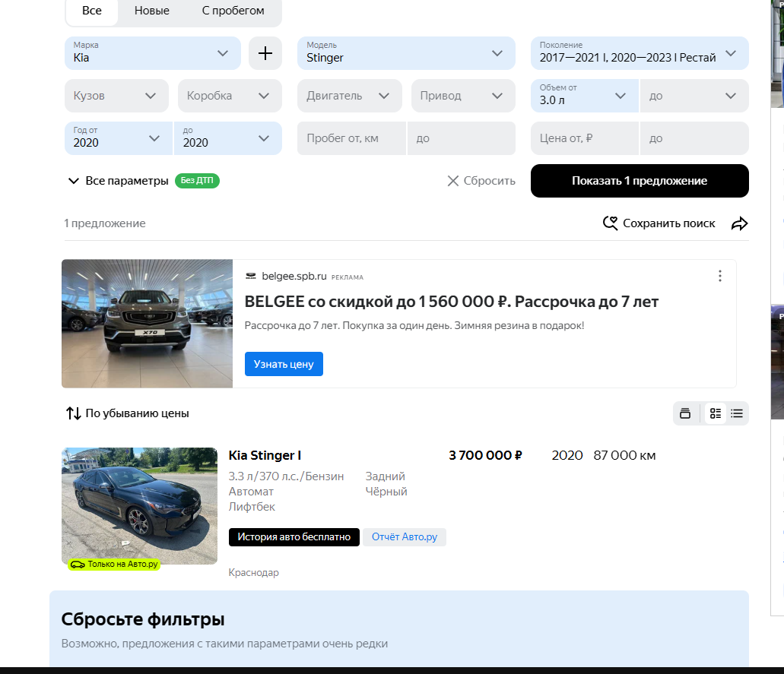
Task: Open the Kia Stinger photo
Action: tap(139, 506)
